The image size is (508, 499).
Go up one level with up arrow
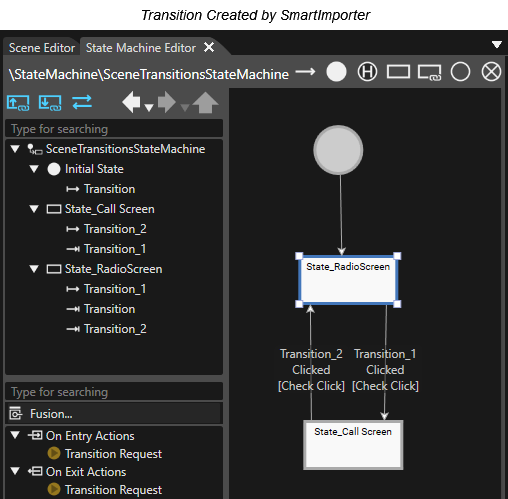(205, 102)
